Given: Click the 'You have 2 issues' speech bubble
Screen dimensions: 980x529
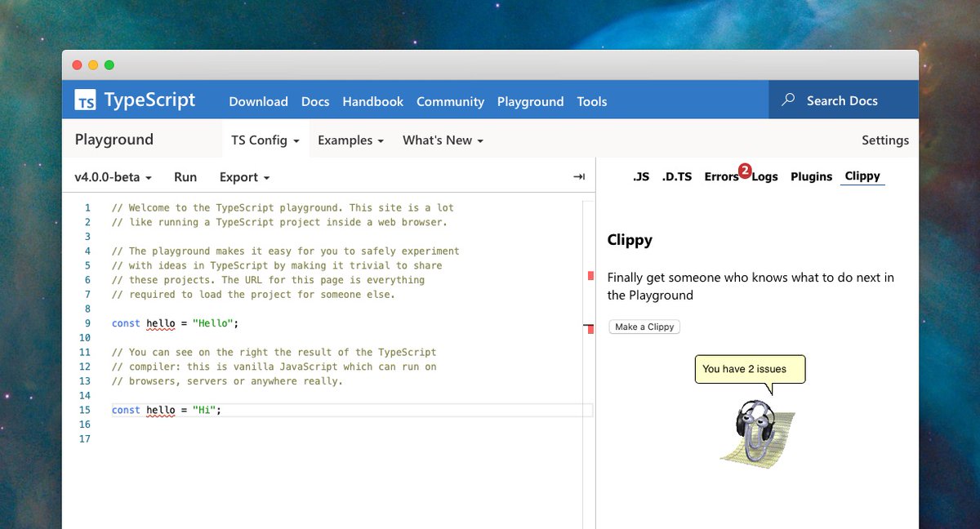Looking at the screenshot, I should click(x=751, y=369).
